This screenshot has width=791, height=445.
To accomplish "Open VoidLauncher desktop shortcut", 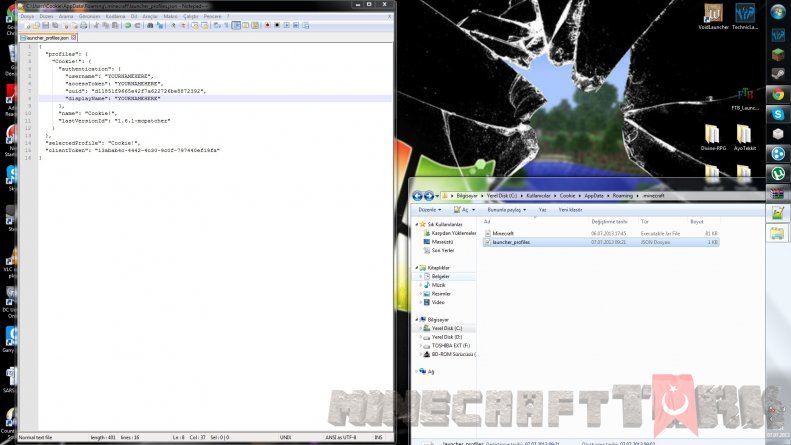I will pyautogui.click(x=713, y=17).
